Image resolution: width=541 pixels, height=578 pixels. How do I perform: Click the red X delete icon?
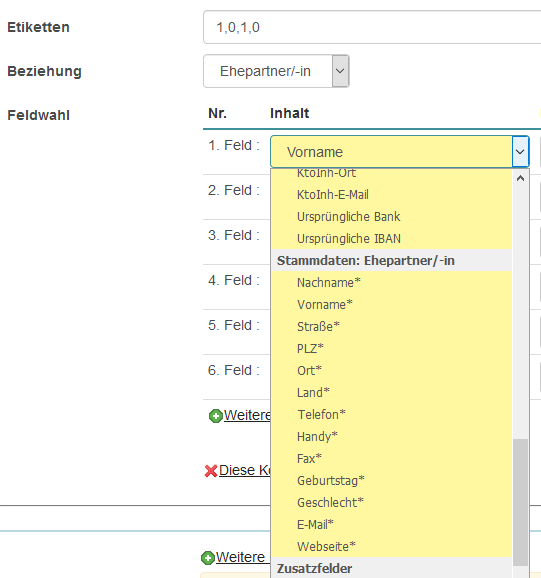pyautogui.click(x=211, y=471)
